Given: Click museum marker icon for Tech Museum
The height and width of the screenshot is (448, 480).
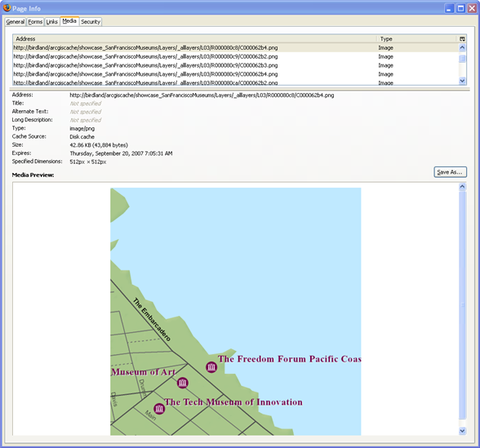Looking at the screenshot, I should [159, 408].
